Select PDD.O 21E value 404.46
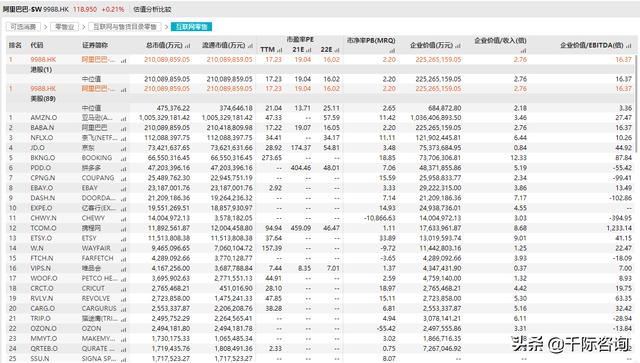 point(301,168)
